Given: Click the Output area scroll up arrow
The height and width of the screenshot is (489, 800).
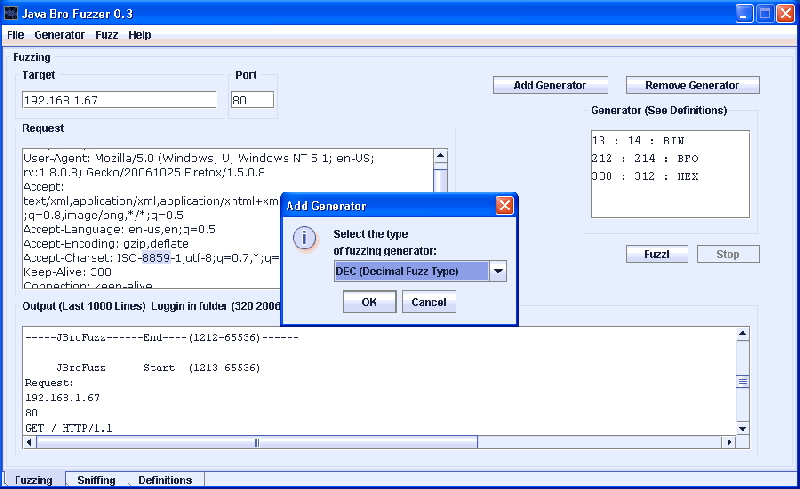Looking at the screenshot, I should pyautogui.click(x=742, y=334).
